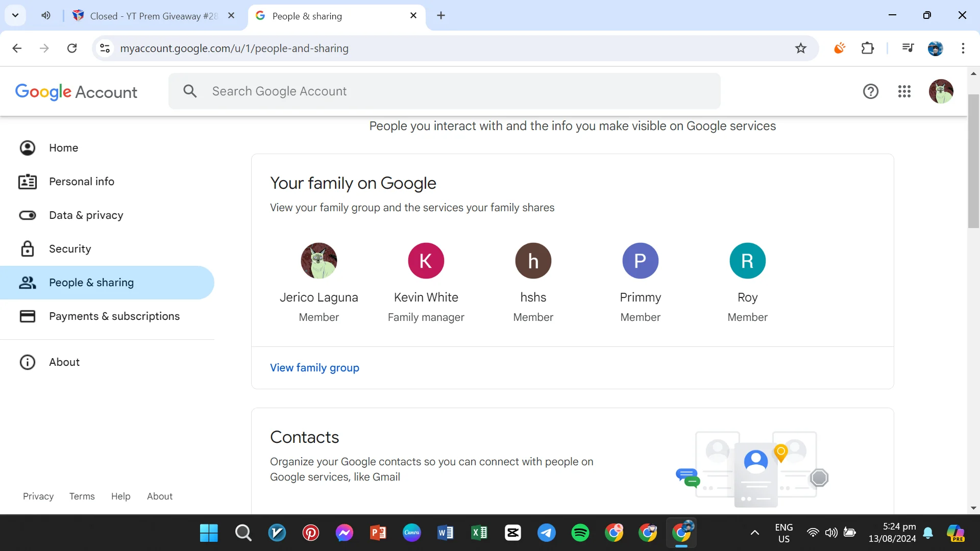The width and height of the screenshot is (980, 551).
Task: Launch Telegram from the taskbar
Action: [x=547, y=533]
